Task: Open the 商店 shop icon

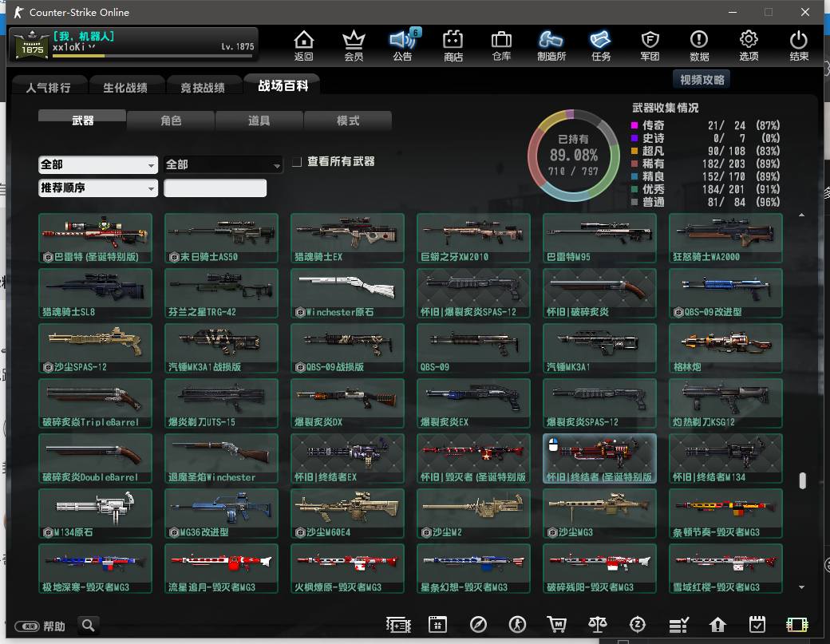Action: click(453, 45)
